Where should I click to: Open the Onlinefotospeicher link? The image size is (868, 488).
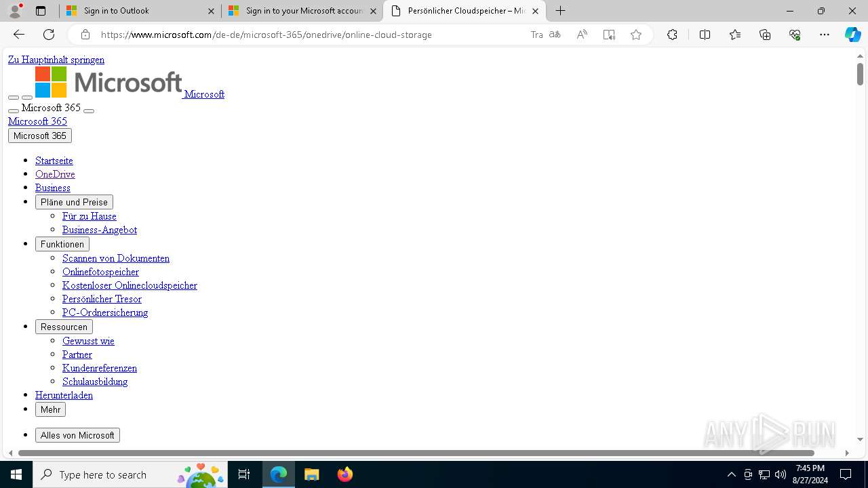click(100, 272)
